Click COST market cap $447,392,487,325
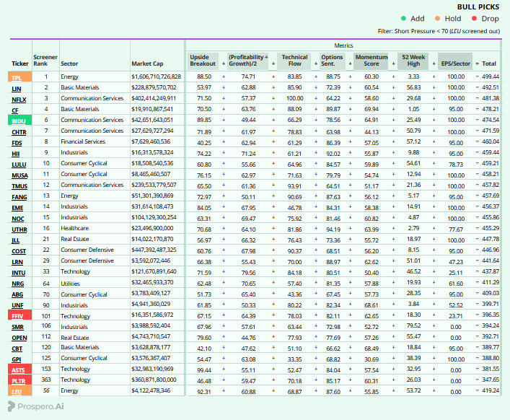 point(154,250)
